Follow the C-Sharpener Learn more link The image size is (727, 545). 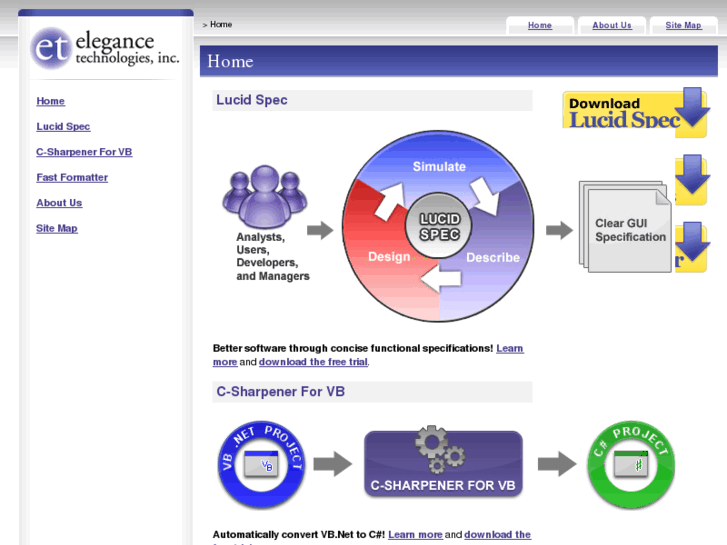(415, 535)
